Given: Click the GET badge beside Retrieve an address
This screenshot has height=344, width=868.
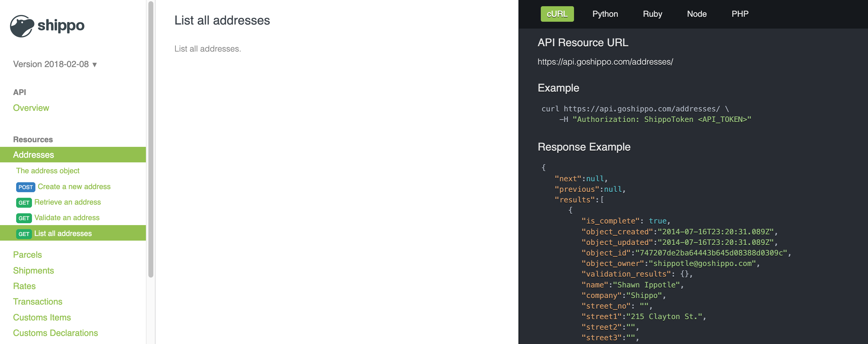Looking at the screenshot, I should point(24,202).
